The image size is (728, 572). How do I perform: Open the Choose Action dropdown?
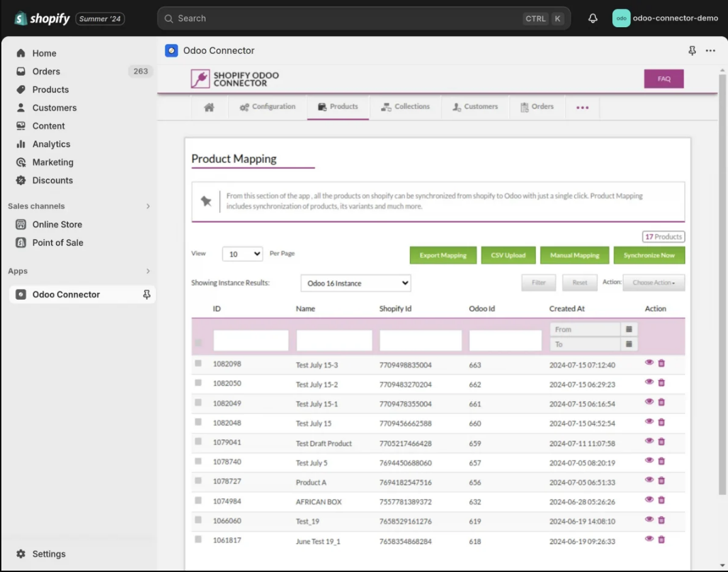[x=654, y=283]
